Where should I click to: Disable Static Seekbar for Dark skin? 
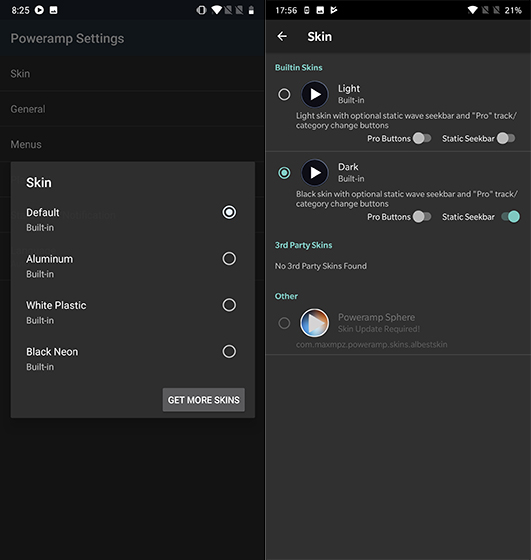(511, 216)
